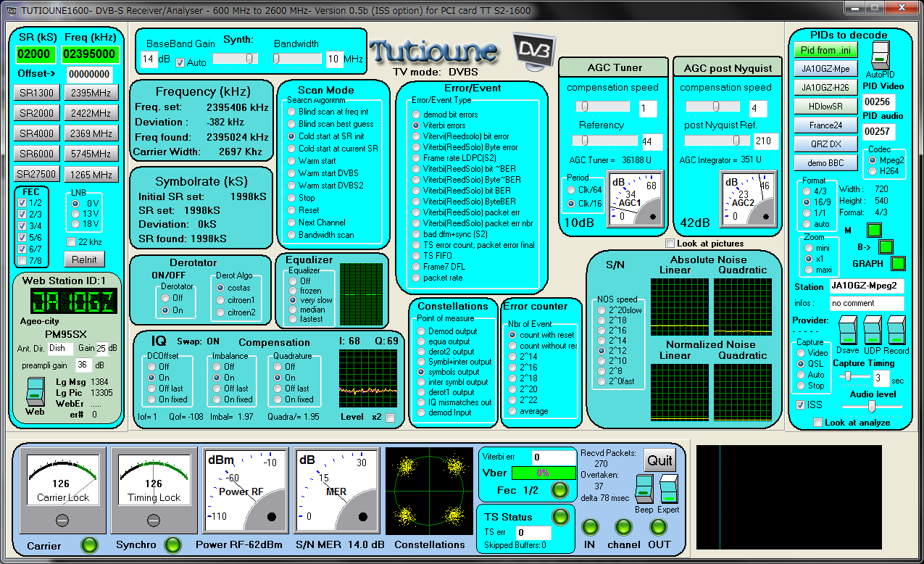The image size is (924, 564).
Task: Click the green GRAPH indicator square
Action: [899, 263]
